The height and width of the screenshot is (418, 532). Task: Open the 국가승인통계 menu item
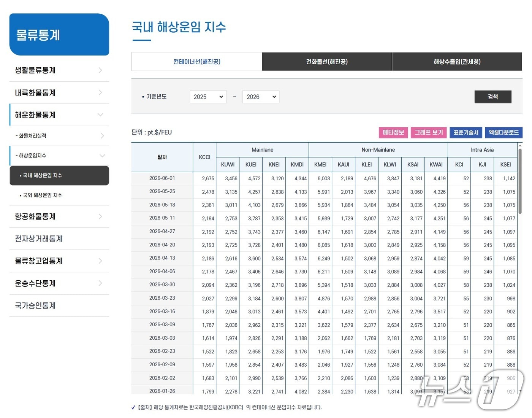pyautogui.click(x=35, y=305)
